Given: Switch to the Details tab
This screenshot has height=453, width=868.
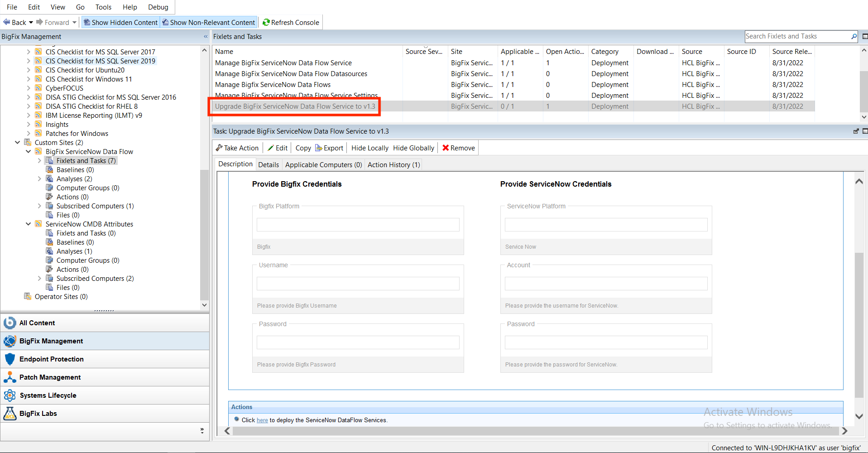Looking at the screenshot, I should (x=269, y=165).
